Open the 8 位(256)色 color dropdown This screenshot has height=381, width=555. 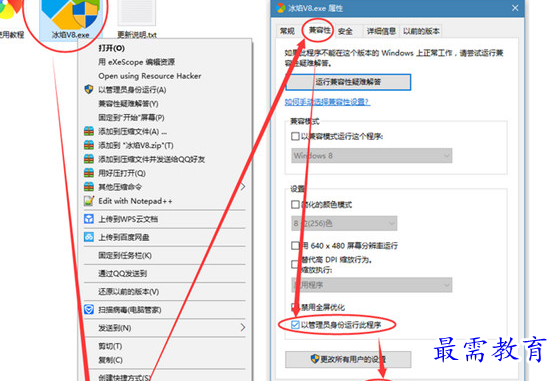tap(344, 223)
